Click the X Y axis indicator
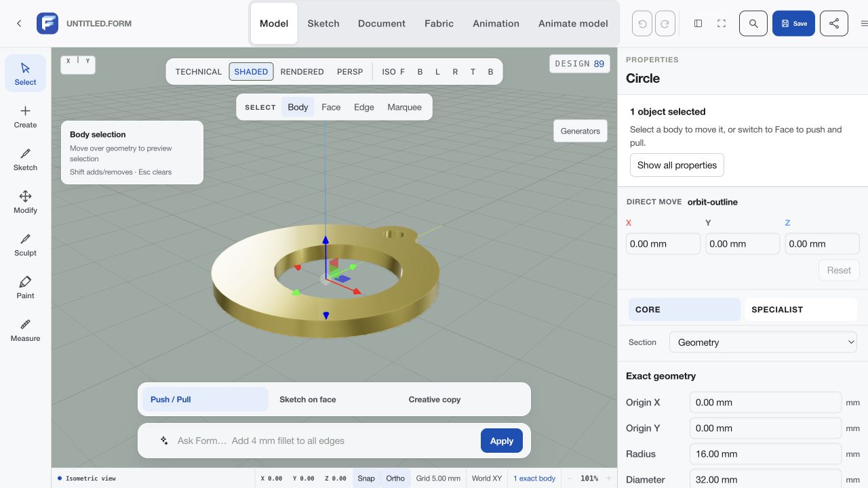Screen dimensions: 868x488 (x=78, y=64)
